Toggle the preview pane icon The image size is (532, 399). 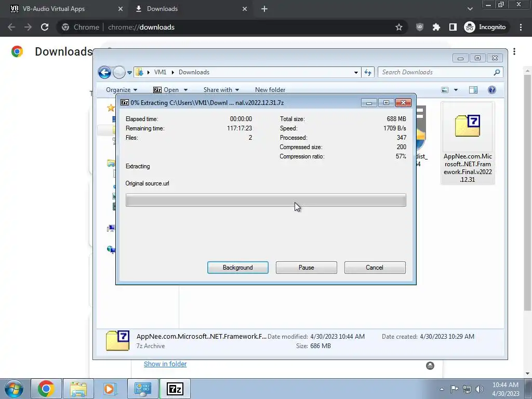coord(473,90)
